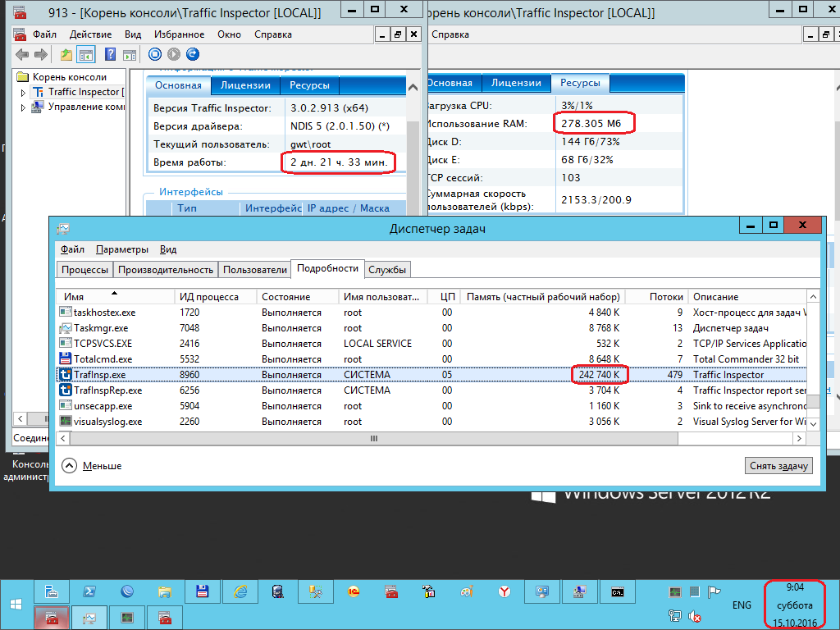Switch to Процессы tab in Task Manager
The image size is (840, 630).
click(84, 269)
